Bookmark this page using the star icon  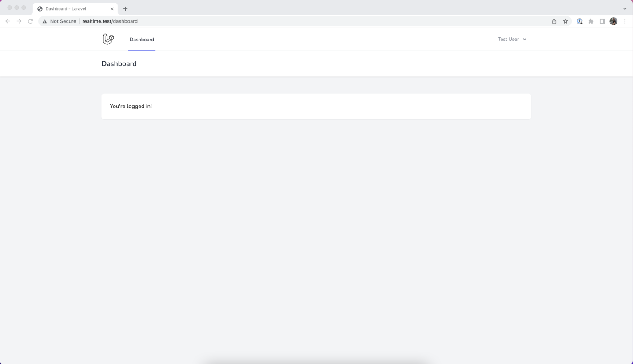tap(565, 21)
